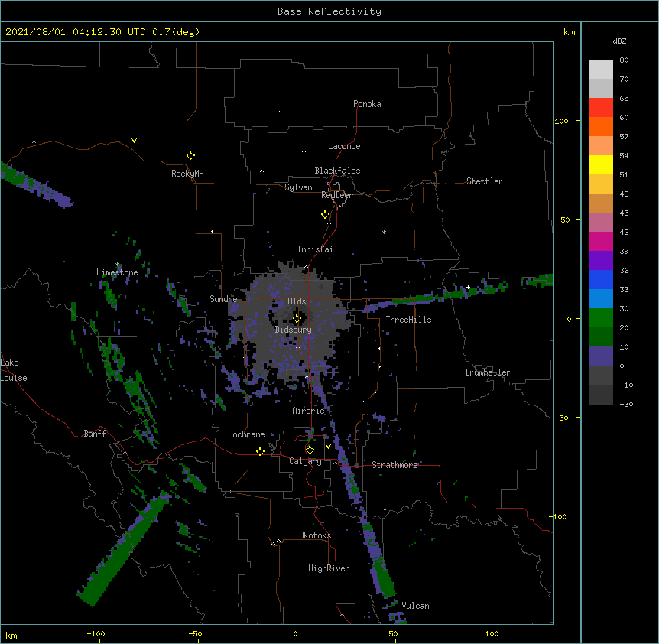The image size is (659, 644).
Task: Click the Vulcan label
Action: click(415, 606)
